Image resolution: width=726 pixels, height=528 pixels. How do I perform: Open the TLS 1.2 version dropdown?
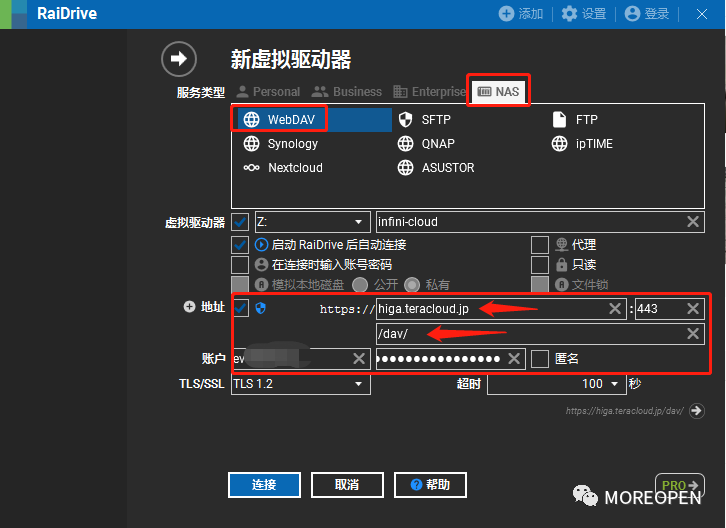pos(301,384)
